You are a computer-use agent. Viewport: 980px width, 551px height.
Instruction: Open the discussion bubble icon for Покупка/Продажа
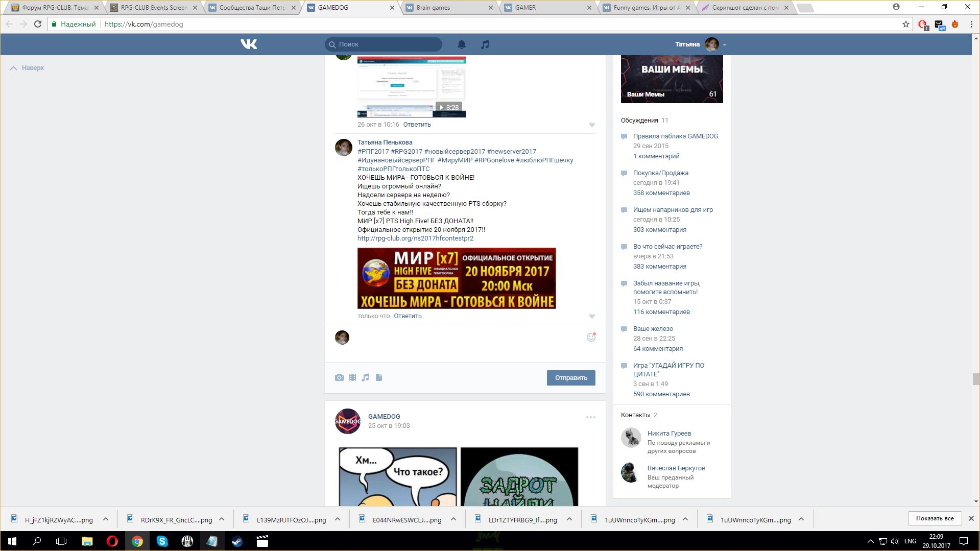click(x=624, y=174)
